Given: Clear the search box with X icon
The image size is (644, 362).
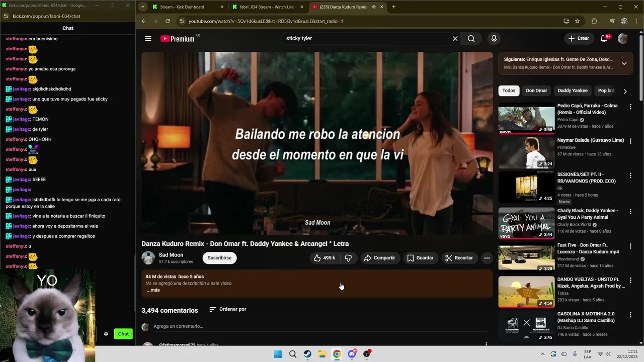Looking at the screenshot, I should 455,39.
